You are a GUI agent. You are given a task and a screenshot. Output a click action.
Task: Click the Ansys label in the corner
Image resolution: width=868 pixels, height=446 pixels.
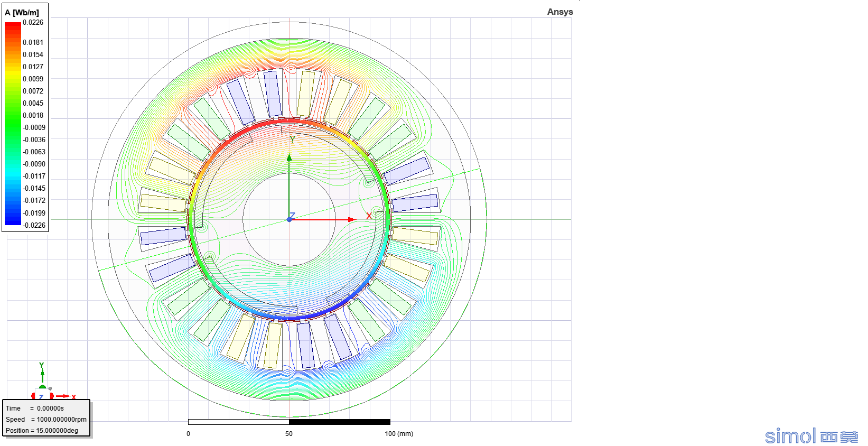pyautogui.click(x=560, y=12)
